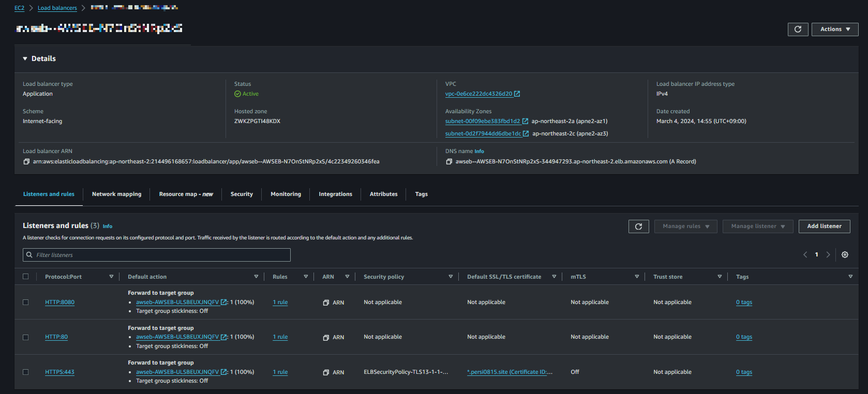This screenshot has height=394, width=868.
Task: Open Info link beside DNS name
Action: pos(479,151)
